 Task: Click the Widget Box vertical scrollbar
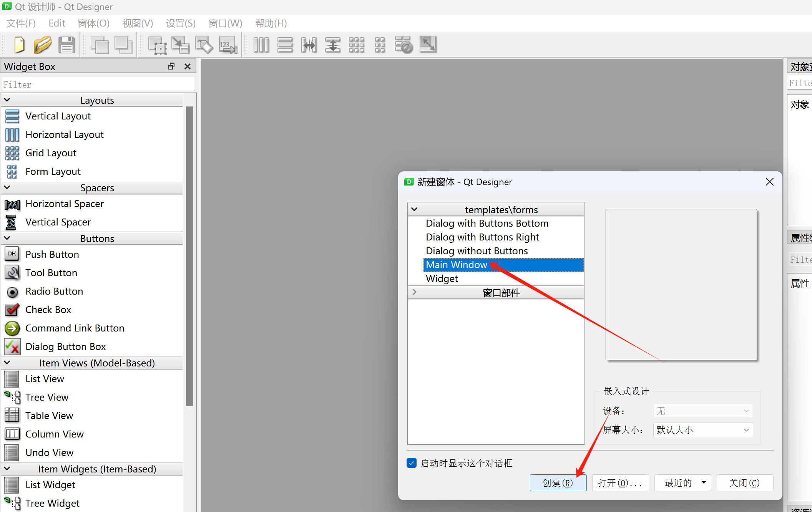pos(189,255)
